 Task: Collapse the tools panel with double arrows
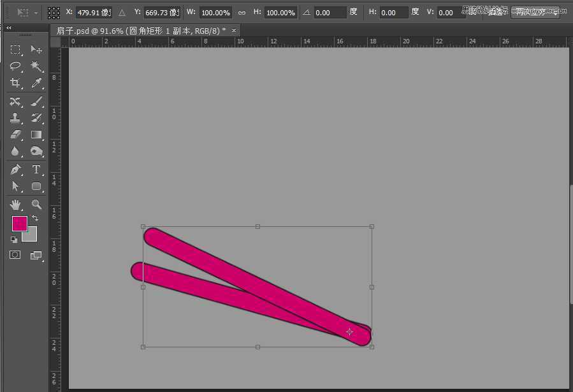(x=8, y=28)
